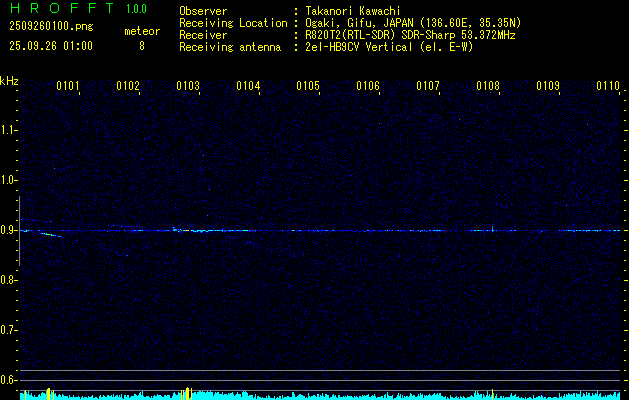Click the 0.9 kHz axis label
Screen dimensions: 629x400
click(x=8, y=230)
